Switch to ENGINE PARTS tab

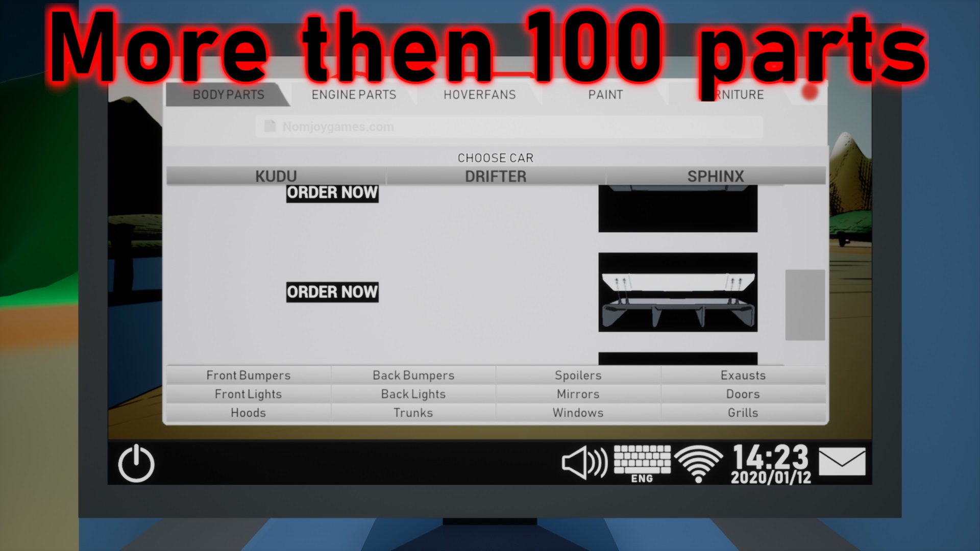tap(353, 94)
